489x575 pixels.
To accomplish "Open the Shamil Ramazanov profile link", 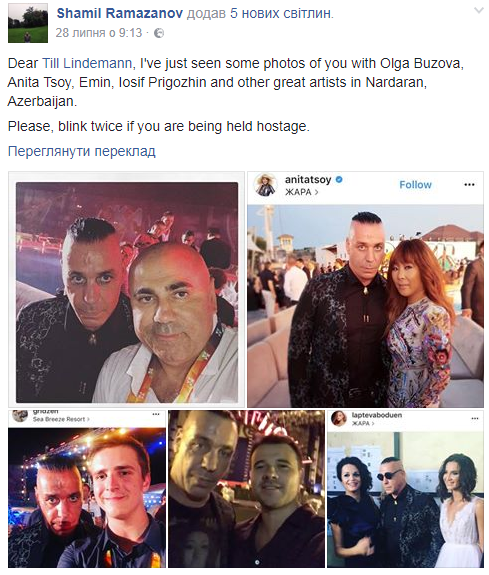I will coord(120,13).
